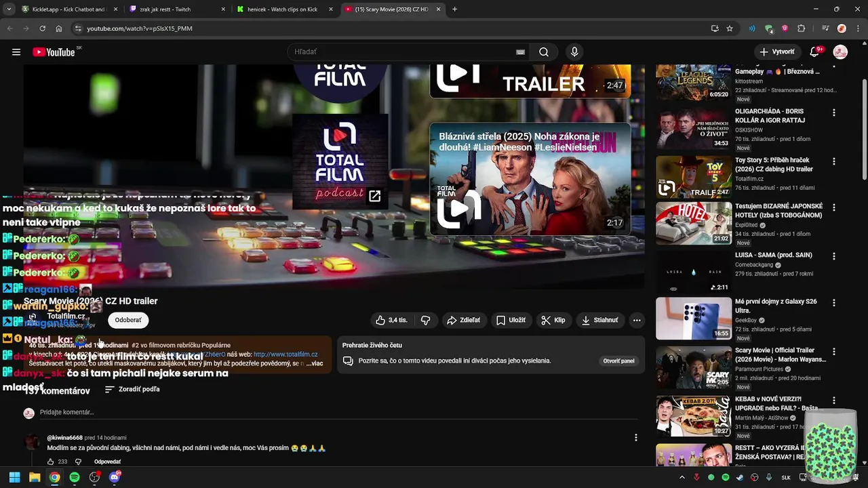Click the Stiahnuť download button
Screen dimensions: 868x488
click(599, 320)
